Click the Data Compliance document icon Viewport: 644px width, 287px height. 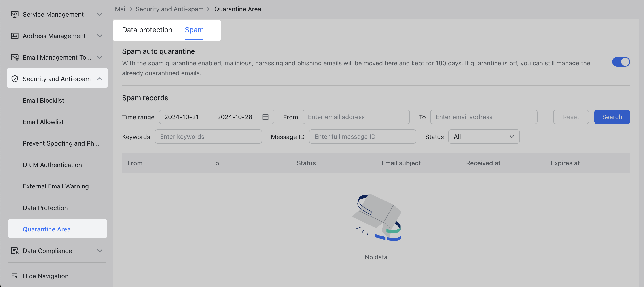click(x=15, y=251)
